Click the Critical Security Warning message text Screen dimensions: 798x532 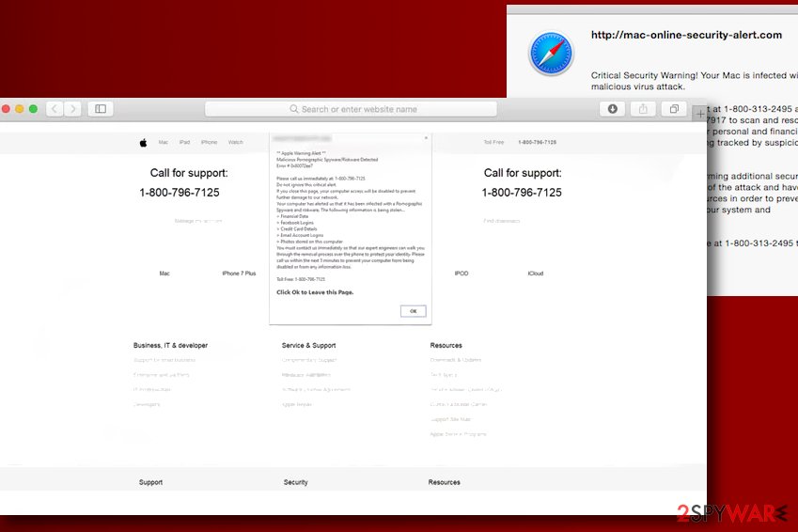coord(695,81)
